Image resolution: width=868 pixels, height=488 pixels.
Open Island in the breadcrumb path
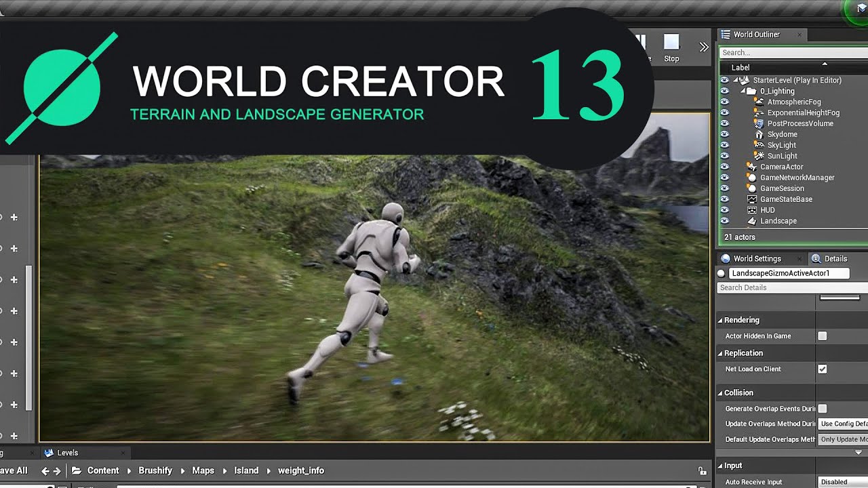pos(246,470)
